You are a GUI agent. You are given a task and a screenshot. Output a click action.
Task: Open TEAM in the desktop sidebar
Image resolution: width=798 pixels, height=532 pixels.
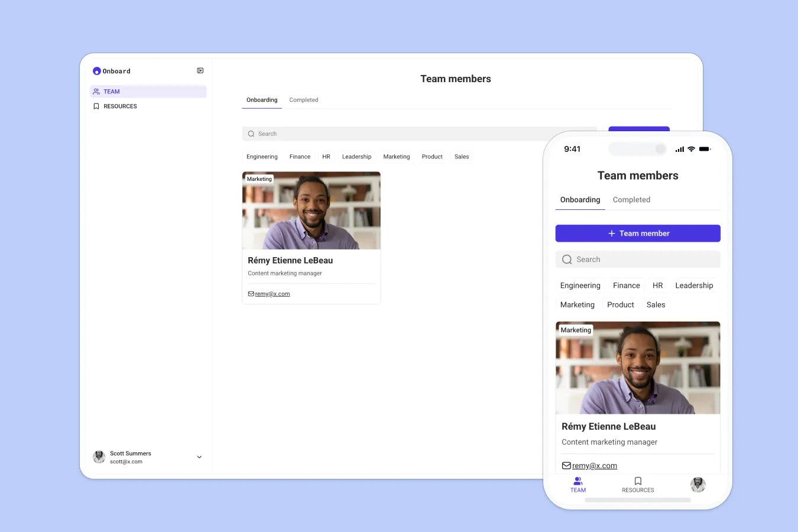(148, 92)
